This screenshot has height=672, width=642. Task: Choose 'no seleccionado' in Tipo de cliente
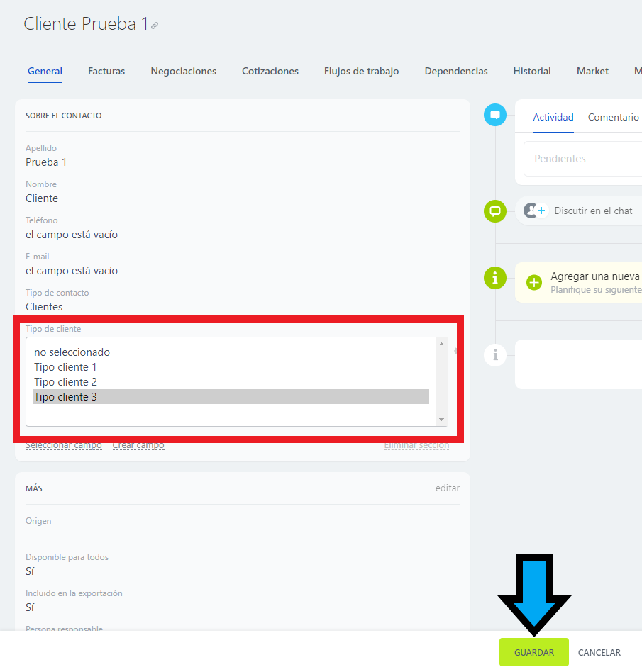coord(72,352)
